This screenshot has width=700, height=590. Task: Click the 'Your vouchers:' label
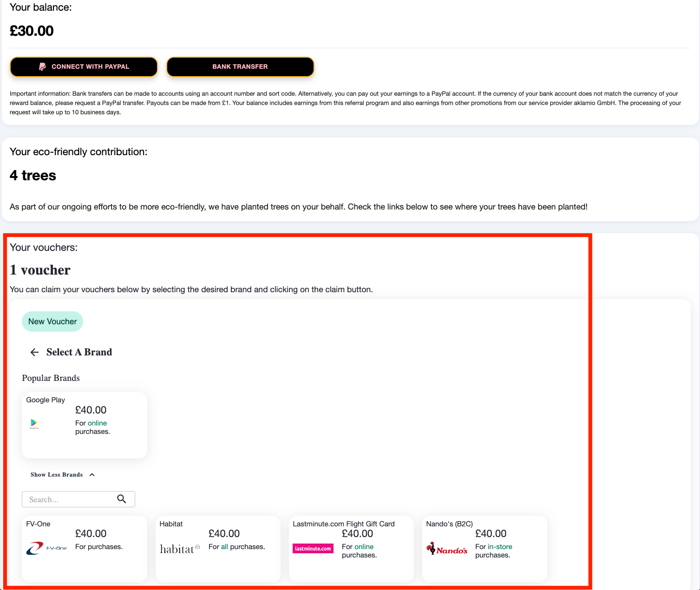click(x=44, y=248)
